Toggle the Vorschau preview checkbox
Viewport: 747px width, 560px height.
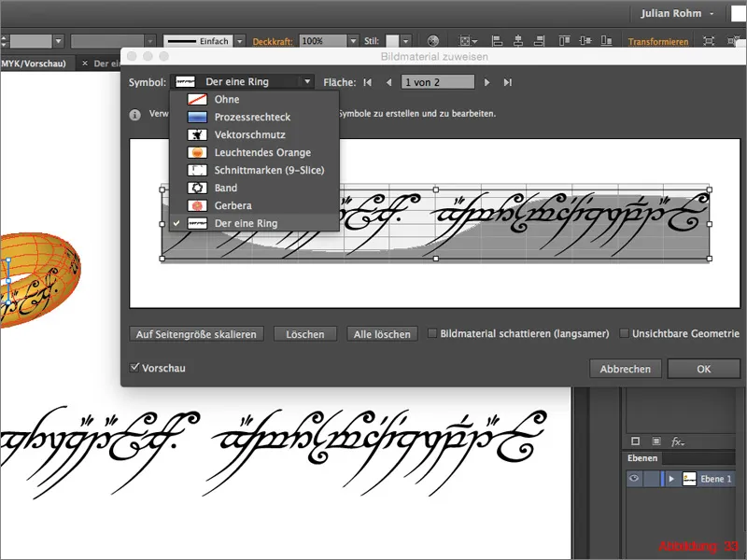click(x=134, y=367)
